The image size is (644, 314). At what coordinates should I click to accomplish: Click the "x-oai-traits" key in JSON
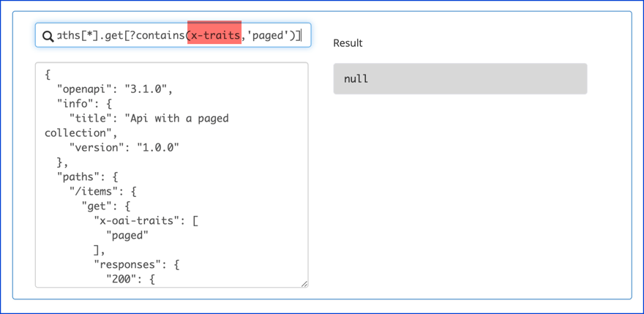click(140, 221)
